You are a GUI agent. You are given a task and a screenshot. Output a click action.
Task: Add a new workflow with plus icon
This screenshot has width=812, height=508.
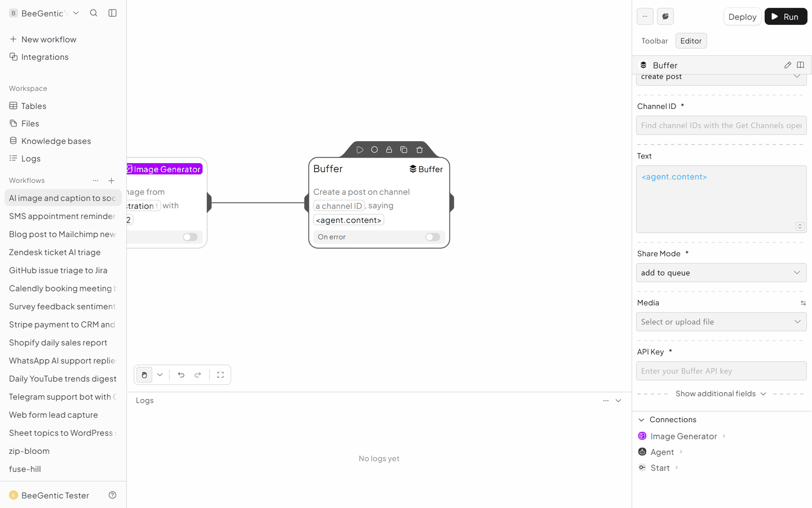[112, 181]
